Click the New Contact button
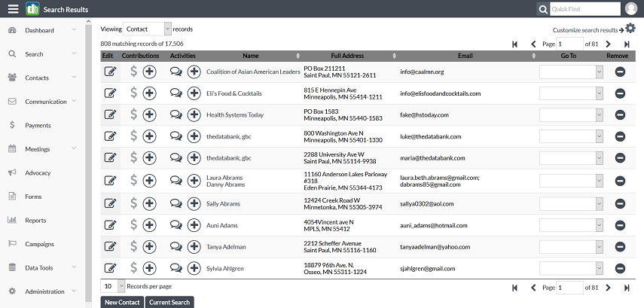The image size is (644, 308). click(x=122, y=302)
